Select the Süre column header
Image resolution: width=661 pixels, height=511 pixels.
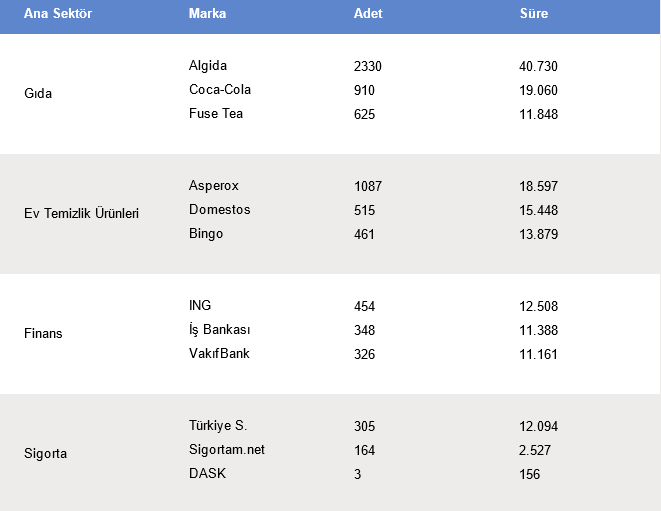[534, 13]
